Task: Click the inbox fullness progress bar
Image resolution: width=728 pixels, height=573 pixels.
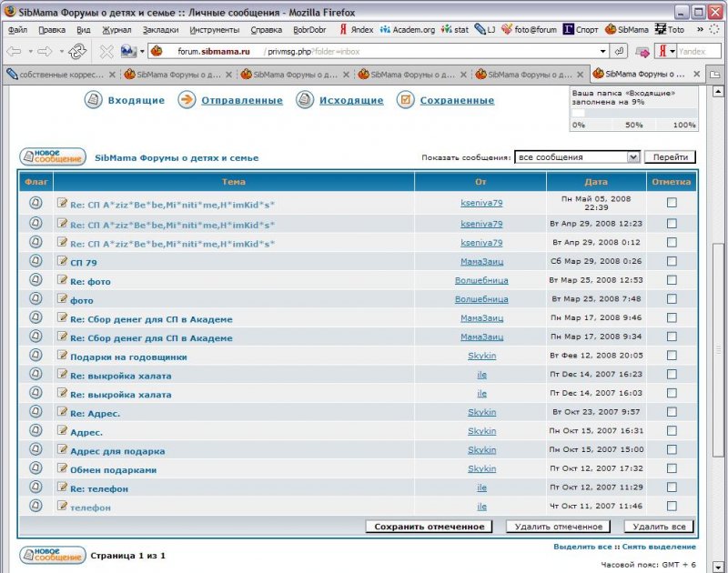Action: click(x=633, y=114)
